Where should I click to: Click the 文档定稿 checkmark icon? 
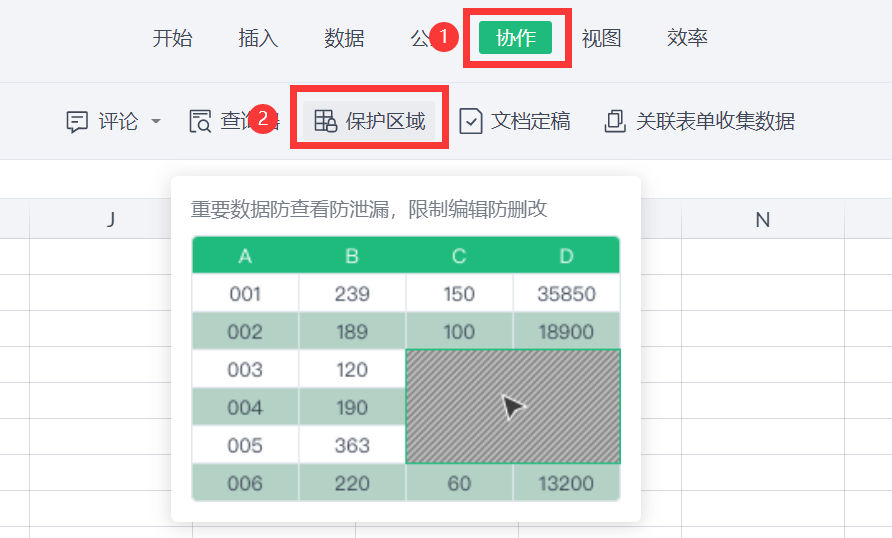(x=470, y=121)
